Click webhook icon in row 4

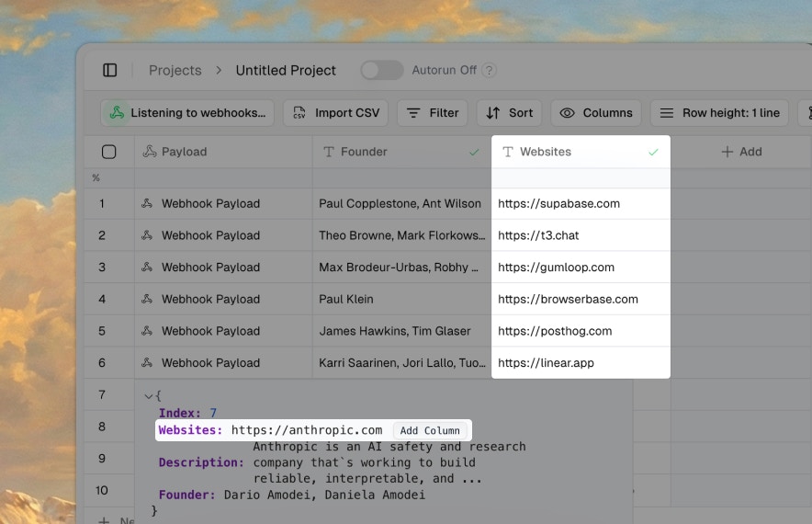click(x=147, y=299)
